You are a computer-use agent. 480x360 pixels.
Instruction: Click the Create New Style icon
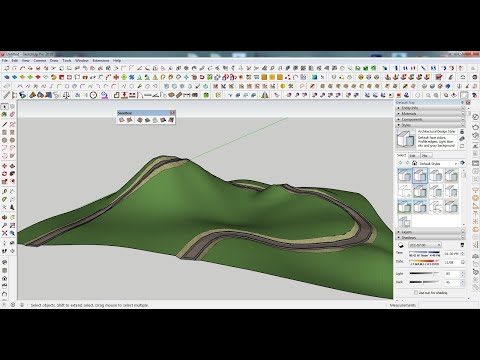pos(462,139)
